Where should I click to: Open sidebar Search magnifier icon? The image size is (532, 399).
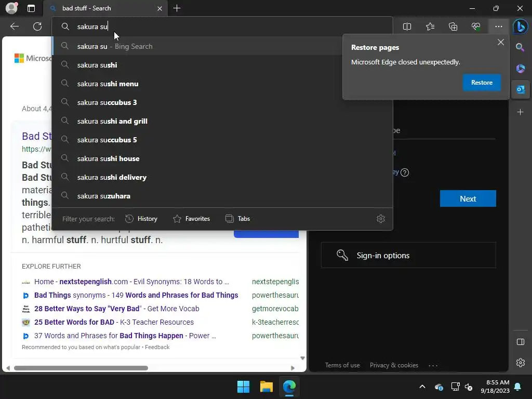point(520,47)
